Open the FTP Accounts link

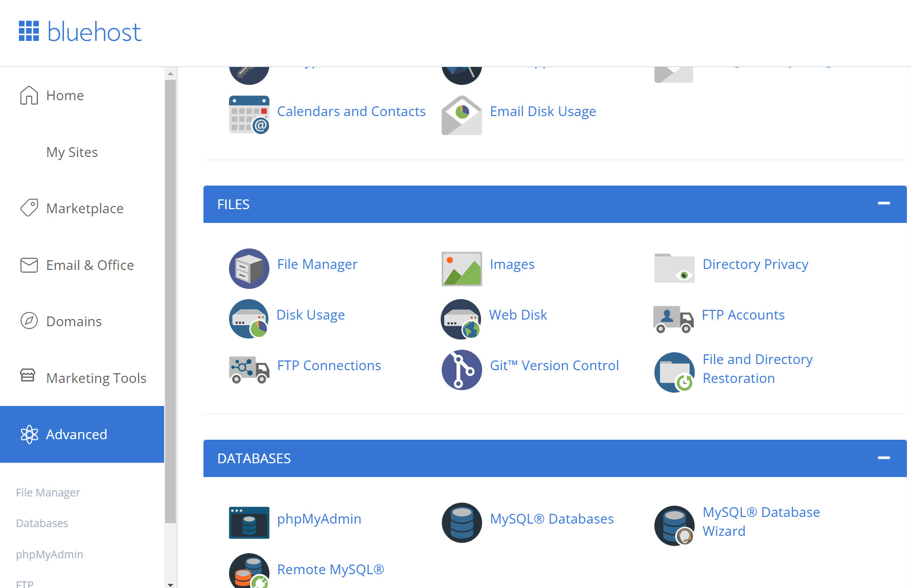click(x=743, y=315)
